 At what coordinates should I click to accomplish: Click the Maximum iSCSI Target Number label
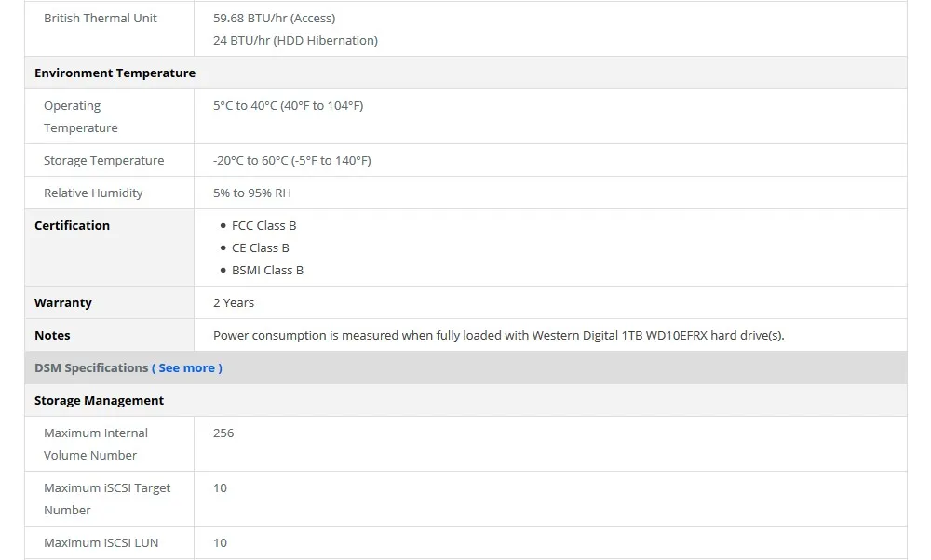[106, 500]
